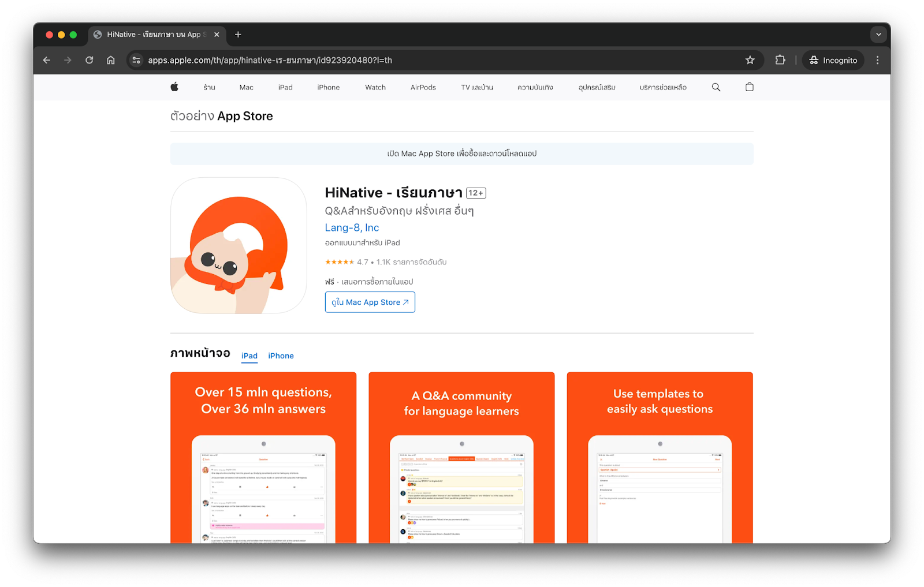
Task: Open the Over 15 mln questions screenshot
Action: [x=263, y=458]
